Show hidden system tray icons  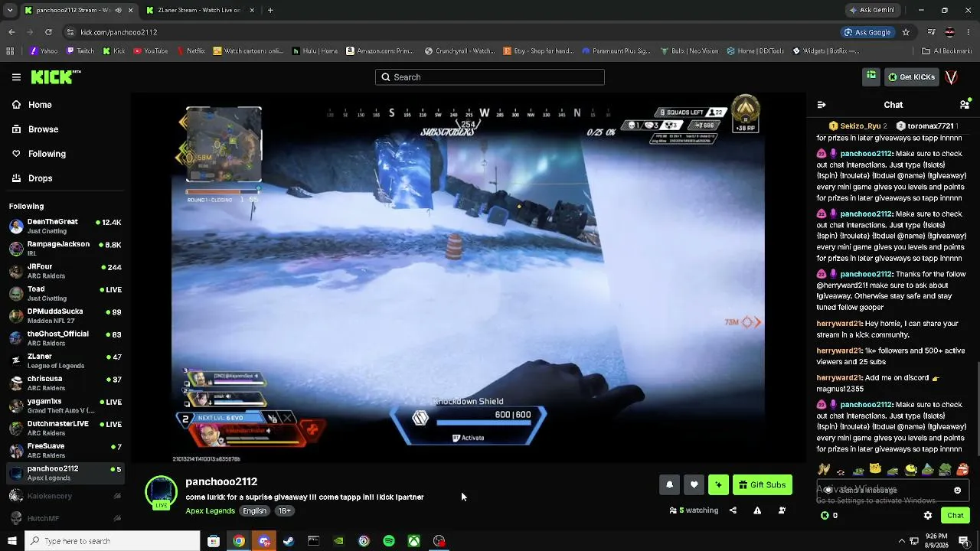[901, 541]
